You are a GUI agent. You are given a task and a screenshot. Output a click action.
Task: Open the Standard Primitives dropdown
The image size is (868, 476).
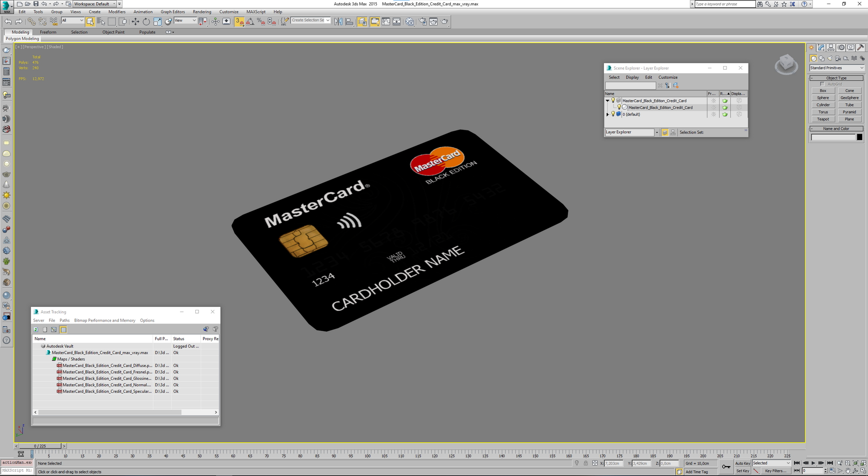(x=836, y=68)
